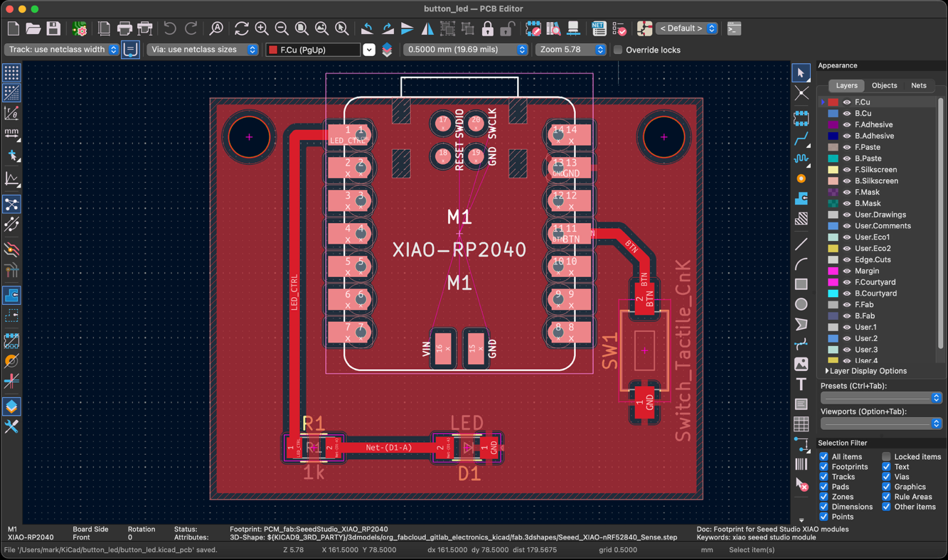Zoom out of the board
This screenshot has width=948, height=560.
[x=282, y=28]
